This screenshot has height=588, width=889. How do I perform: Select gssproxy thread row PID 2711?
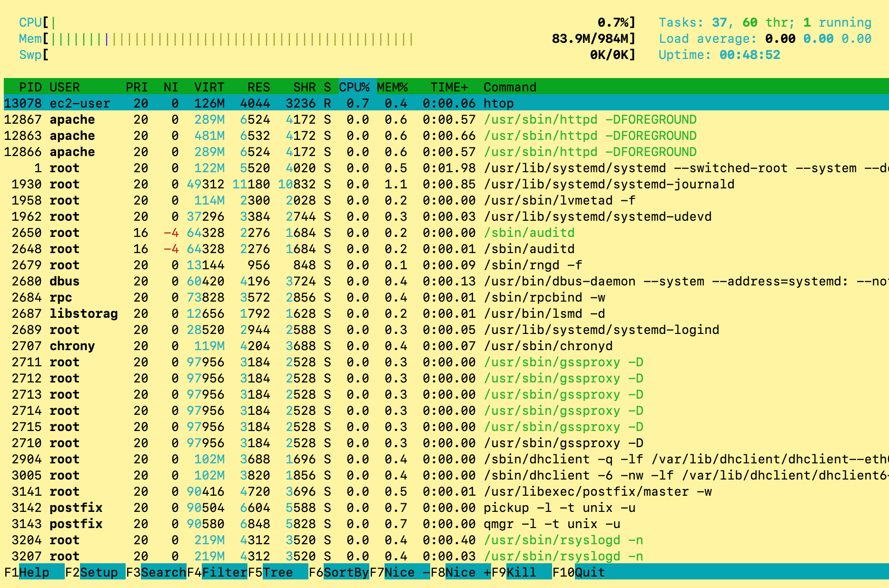coord(446,362)
